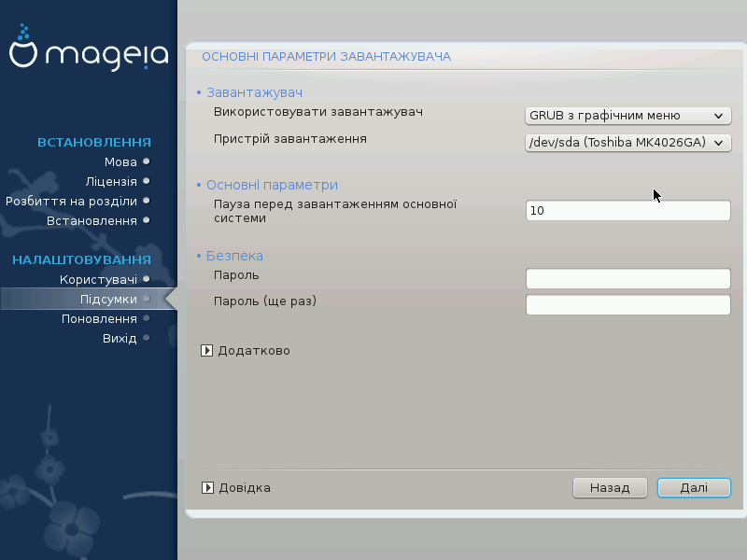Click the Далі next button
The height and width of the screenshot is (560, 747).
point(694,487)
